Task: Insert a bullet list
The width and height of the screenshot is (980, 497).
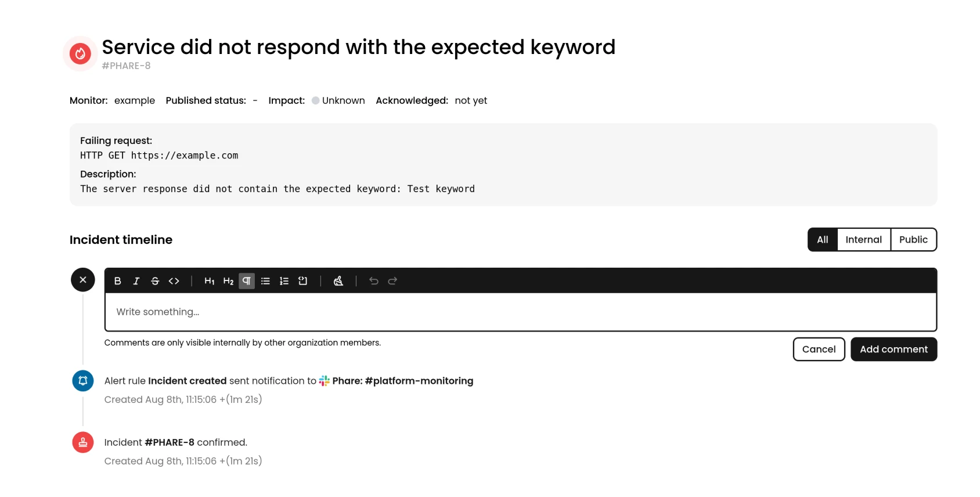Action: [x=265, y=281]
